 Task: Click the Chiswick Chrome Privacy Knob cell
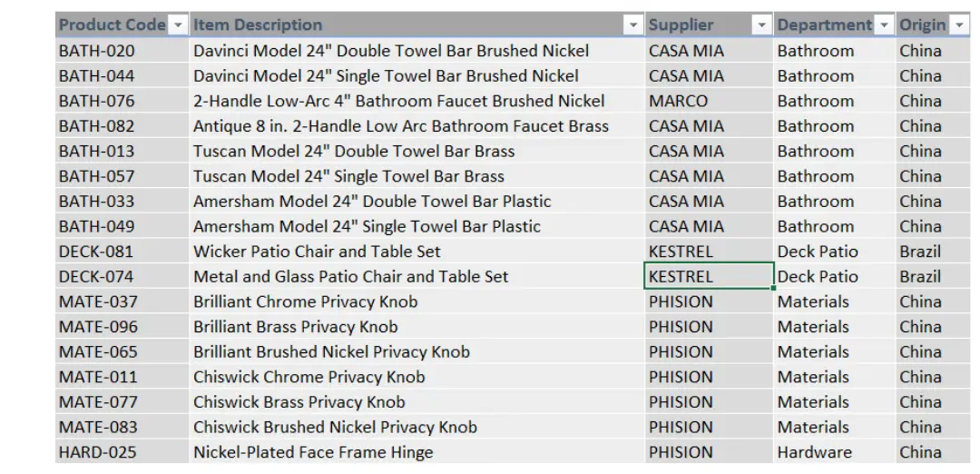tap(416, 377)
